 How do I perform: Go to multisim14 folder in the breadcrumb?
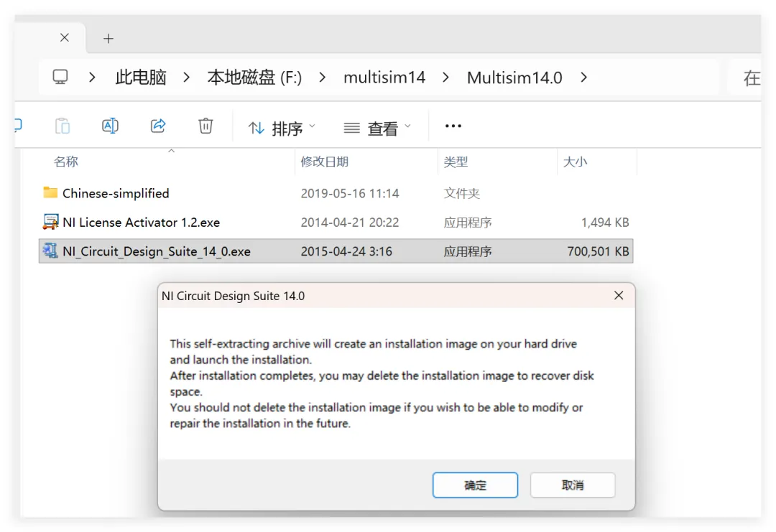(x=384, y=78)
